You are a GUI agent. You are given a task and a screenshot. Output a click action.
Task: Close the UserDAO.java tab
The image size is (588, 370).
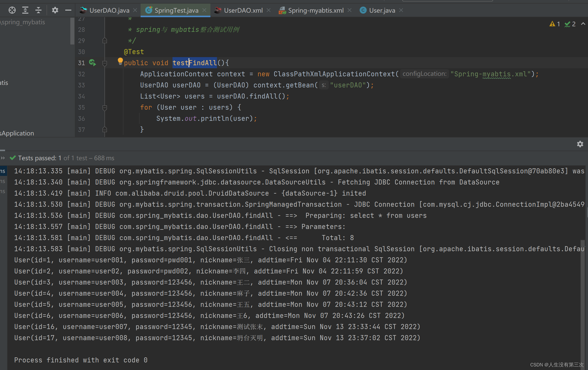pyautogui.click(x=135, y=10)
